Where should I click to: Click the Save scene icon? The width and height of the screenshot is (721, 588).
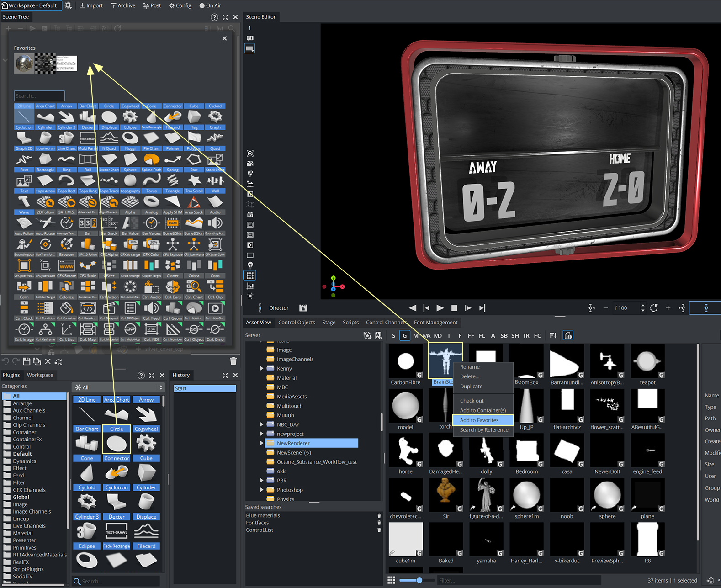click(x=27, y=361)
